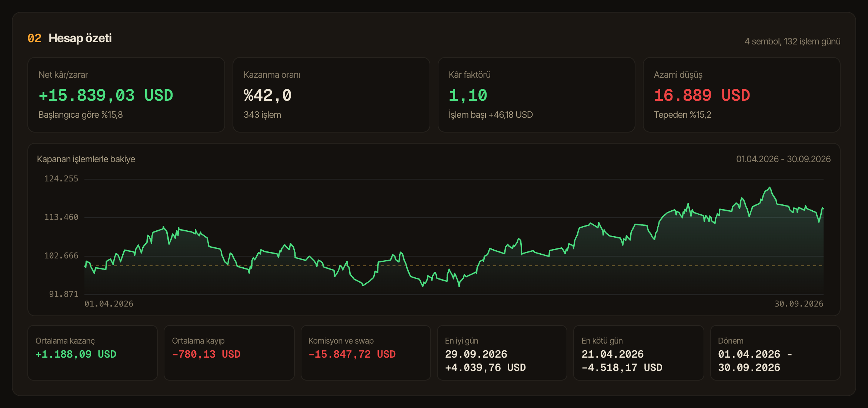Click the 'Kapanan işlemlerle bakiye' chart title
The width and height of the screenshot is (868, 408).
86,159
